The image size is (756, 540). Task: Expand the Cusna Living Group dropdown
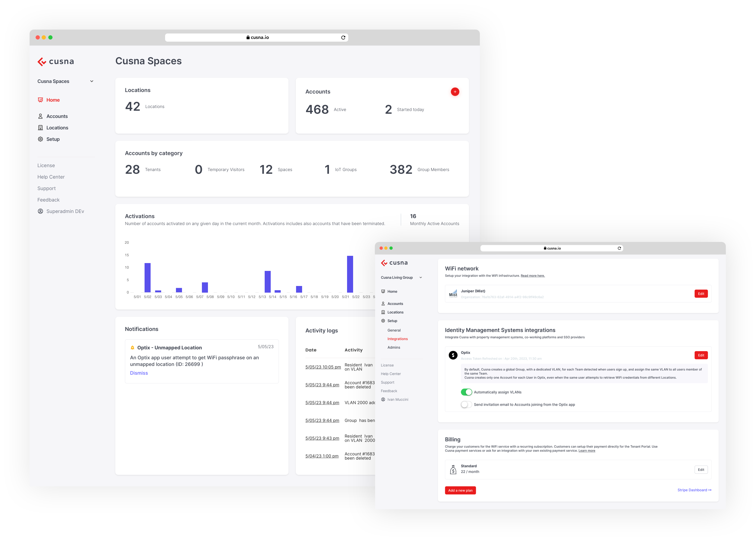point(401,277)
